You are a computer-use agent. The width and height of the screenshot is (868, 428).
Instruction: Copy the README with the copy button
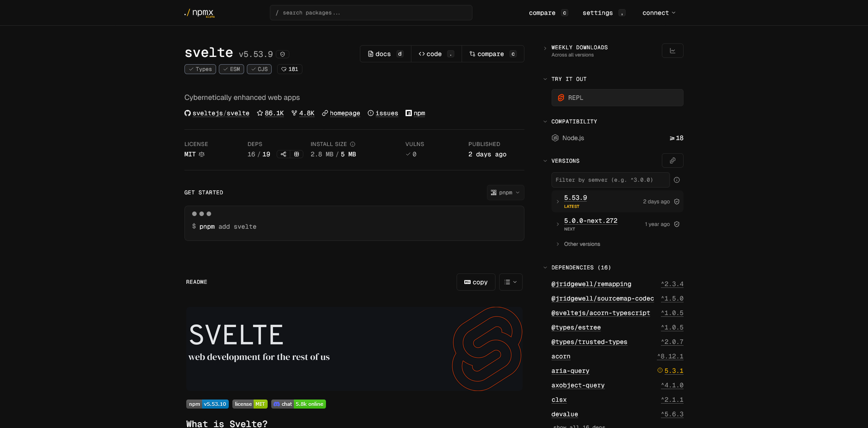pos(476,282)
